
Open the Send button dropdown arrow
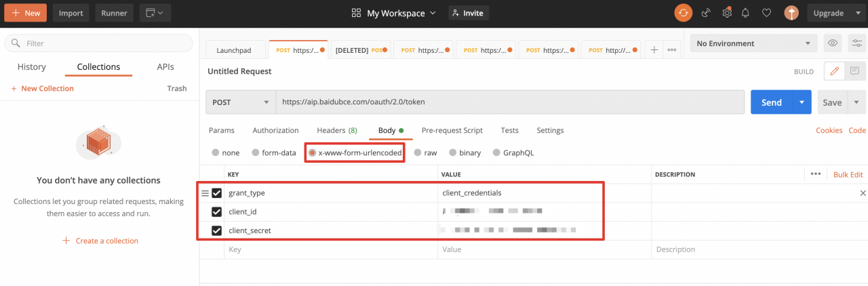(x=802, y=102)
